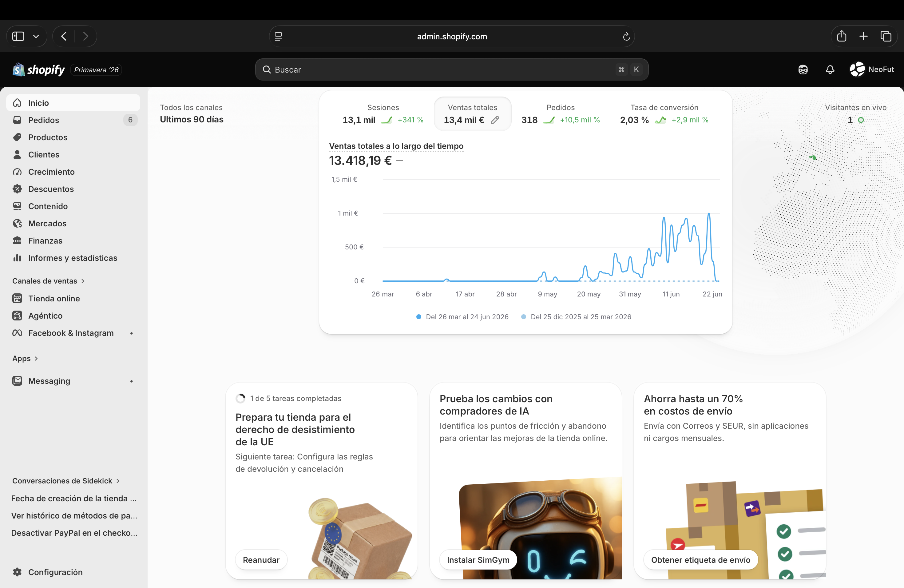
Task: Open Descuentos badge icon in sidebar
Action: coord(17,189)
